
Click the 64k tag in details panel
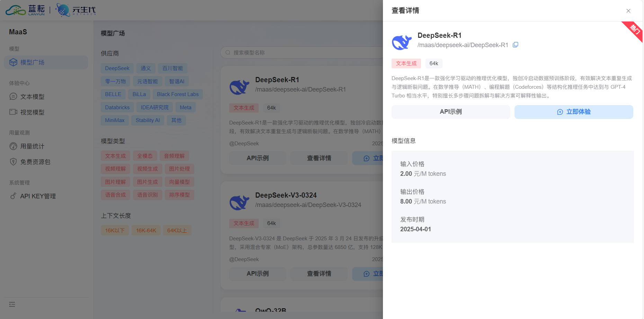point(434,63)
